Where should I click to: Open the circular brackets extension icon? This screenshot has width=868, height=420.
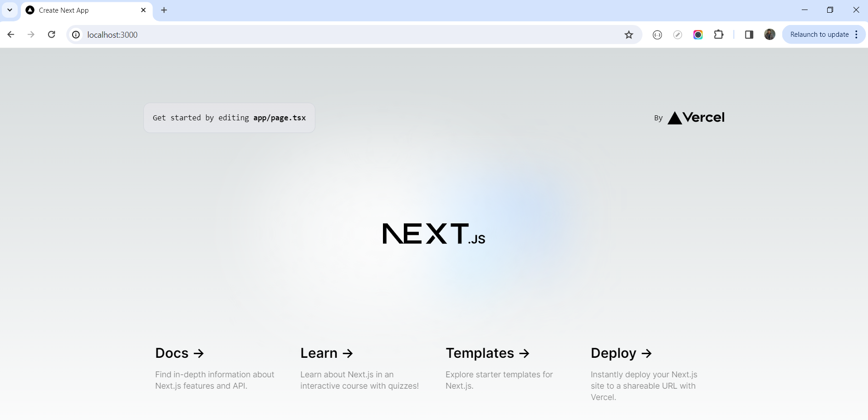click(657, 35)
